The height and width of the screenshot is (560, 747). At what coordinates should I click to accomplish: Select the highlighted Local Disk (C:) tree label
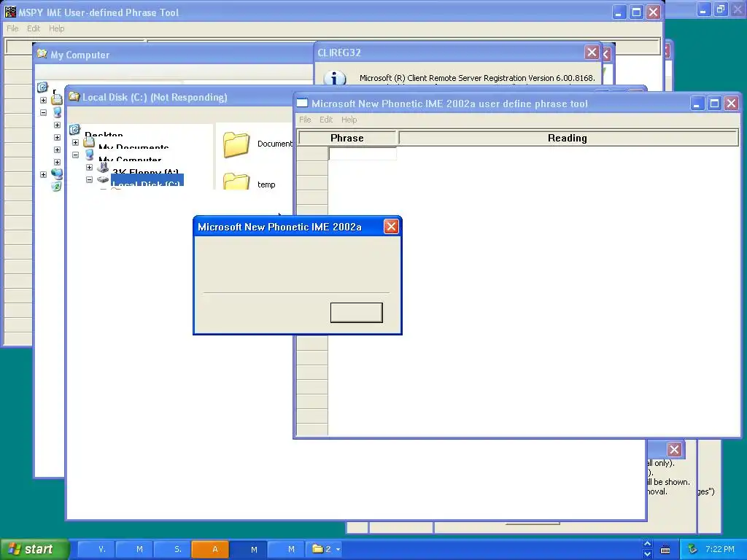147,180
